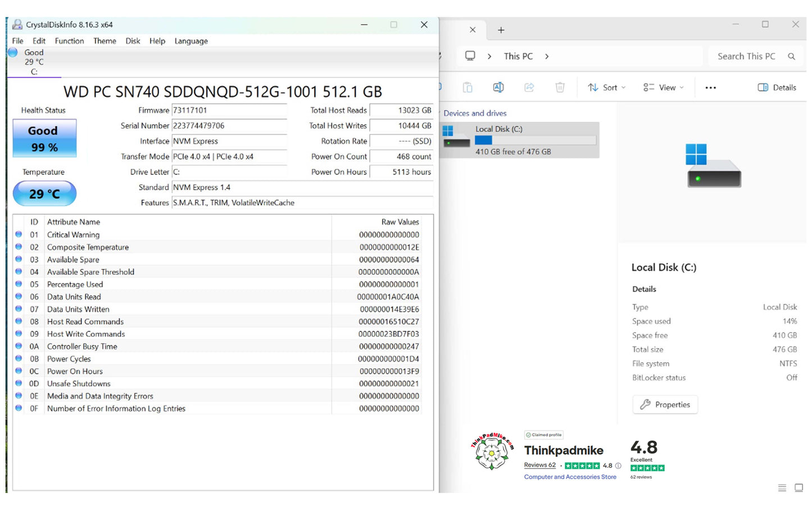Screen dimensions: 812x510
Task: Open the File menu in CrystalDiskInfo
Action: click(x=17, y=41)
